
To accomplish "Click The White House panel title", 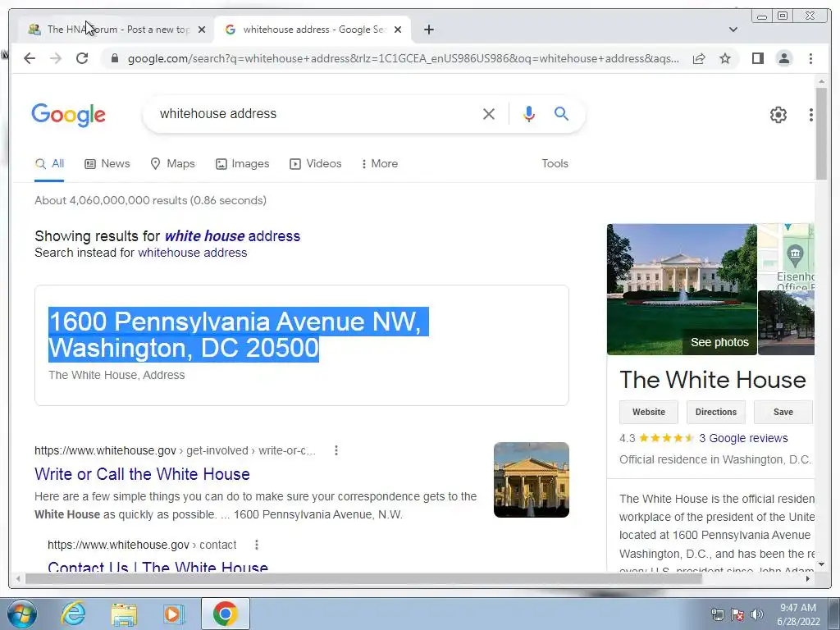I will pos(713,380).
